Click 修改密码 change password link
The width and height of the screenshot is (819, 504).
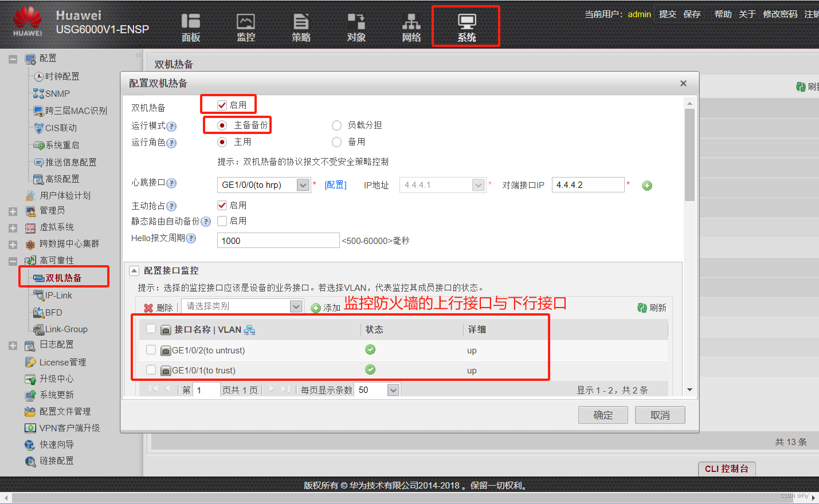pyautogui.click(x=780, y=14)
